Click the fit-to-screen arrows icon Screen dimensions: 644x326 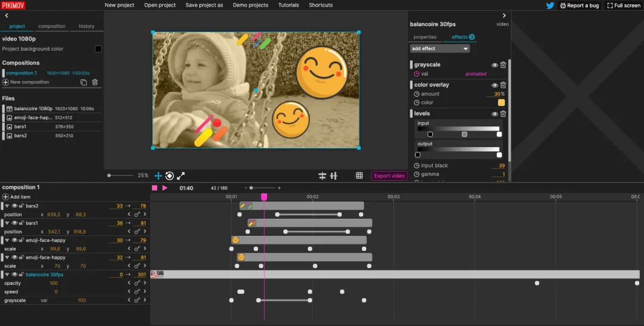pyautogui.click(x=181, y=176)
